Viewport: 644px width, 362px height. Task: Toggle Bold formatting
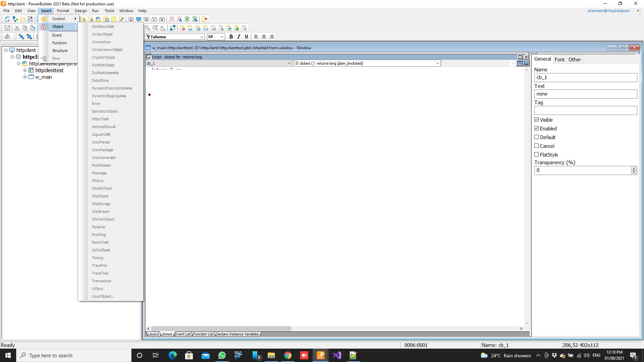(x=231, y=37)
